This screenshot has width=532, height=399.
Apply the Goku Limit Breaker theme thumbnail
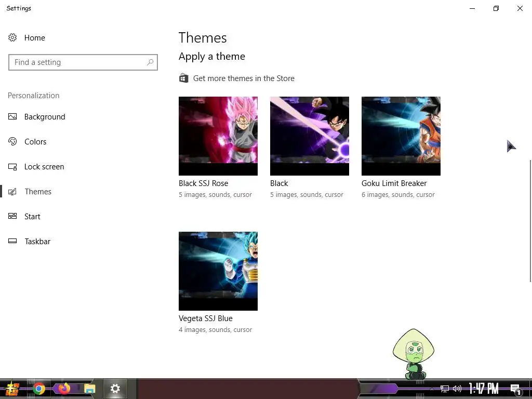click(x=401, y=136)
